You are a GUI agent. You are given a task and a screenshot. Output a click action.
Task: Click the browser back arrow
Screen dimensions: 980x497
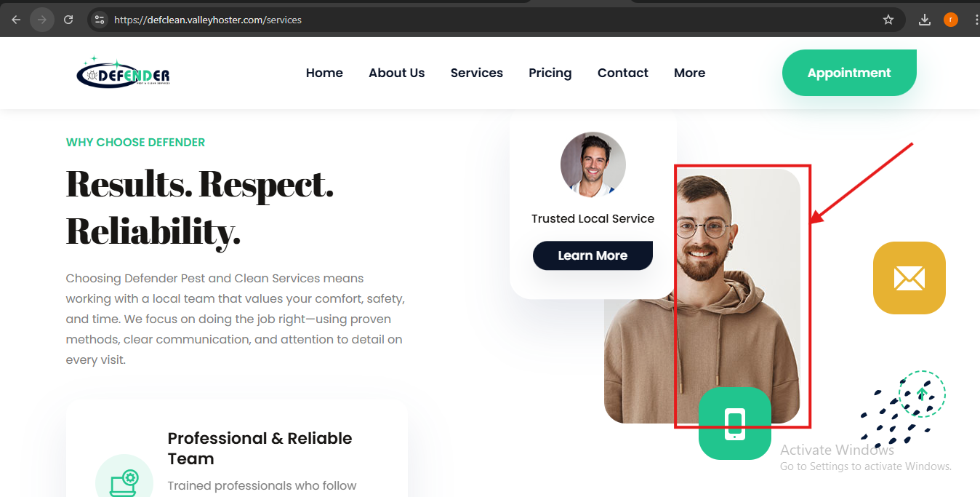pyautogui.click(x=16, y=20)
